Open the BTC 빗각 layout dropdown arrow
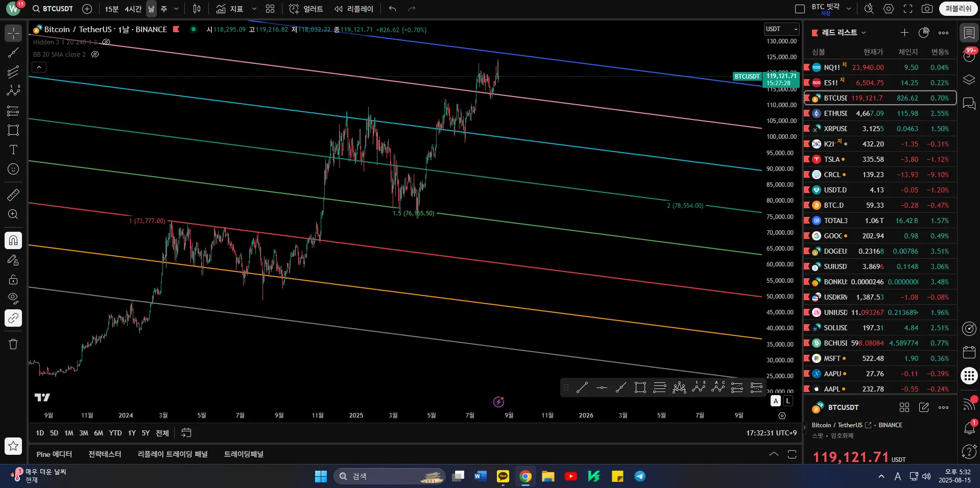 (848, 9)
